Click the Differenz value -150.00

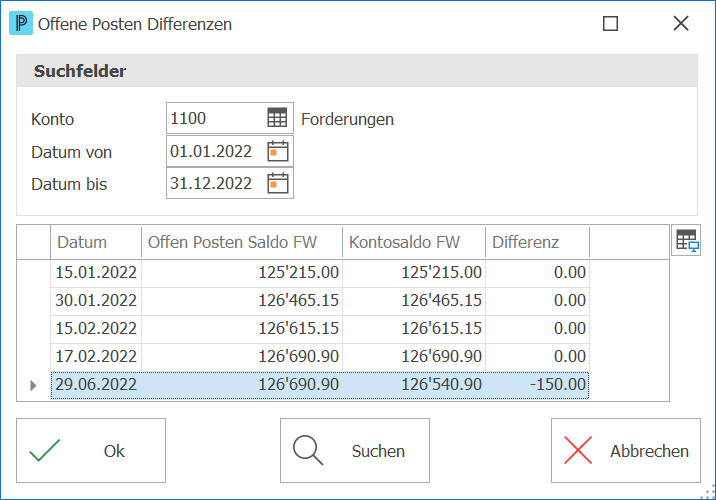point(537,384)
